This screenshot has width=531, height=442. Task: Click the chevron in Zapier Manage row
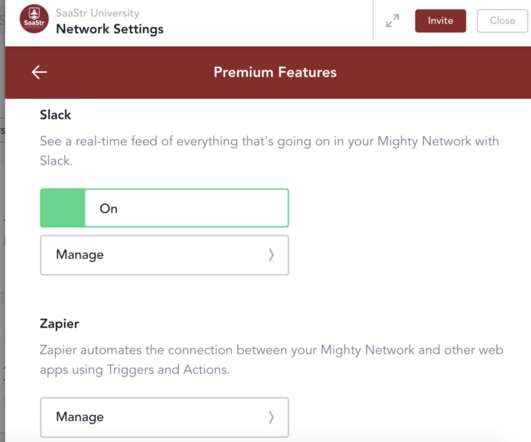pos(271,417)
